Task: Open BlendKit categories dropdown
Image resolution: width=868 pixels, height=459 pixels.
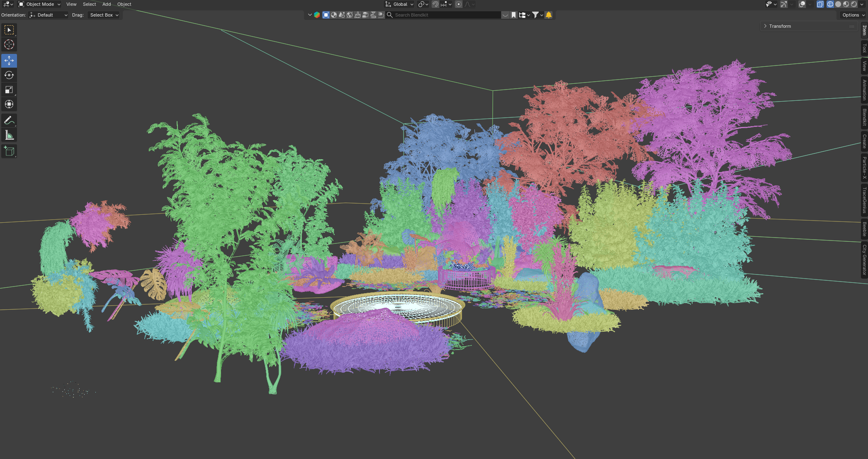Action: pyautogui.click(x=524, y=15)
